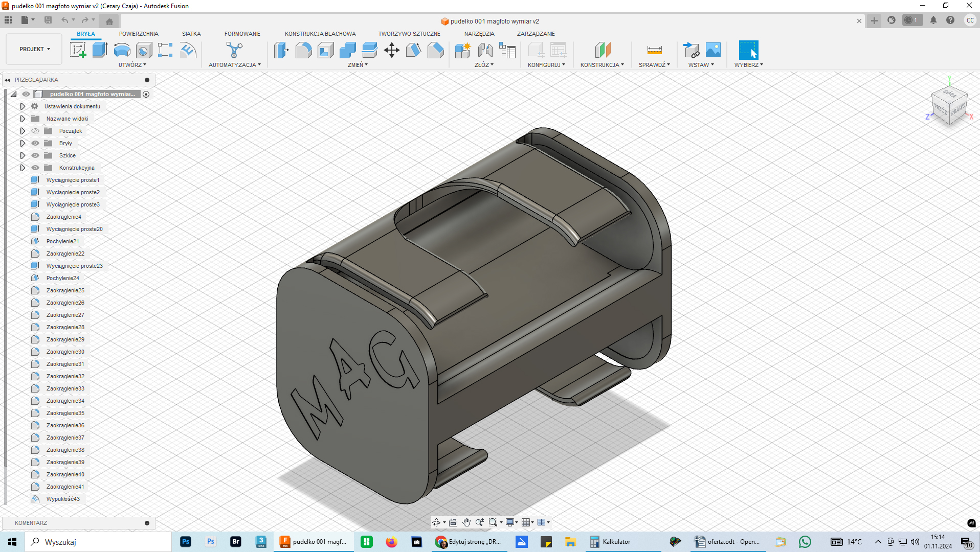Open Firefox from the taskbar
The height and width of the screenshot is (552, 980).
pos(391,542)
